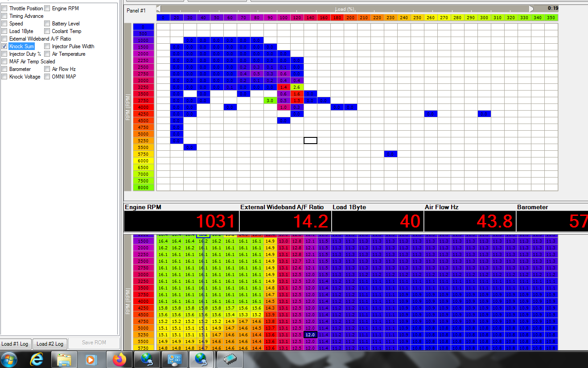This screenshot has height=368, width=588.
Task: Turn on OMNI MAP logging checkbox
Action: click(x=47, y=77)
